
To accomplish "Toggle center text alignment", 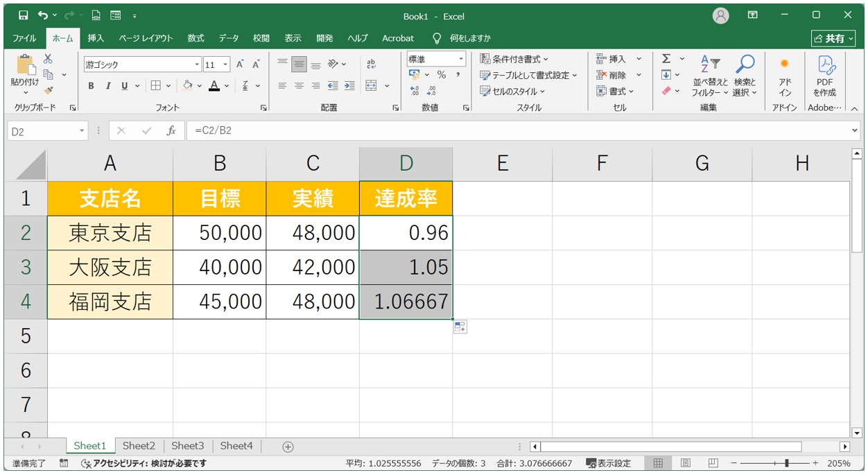I will 299,86.
